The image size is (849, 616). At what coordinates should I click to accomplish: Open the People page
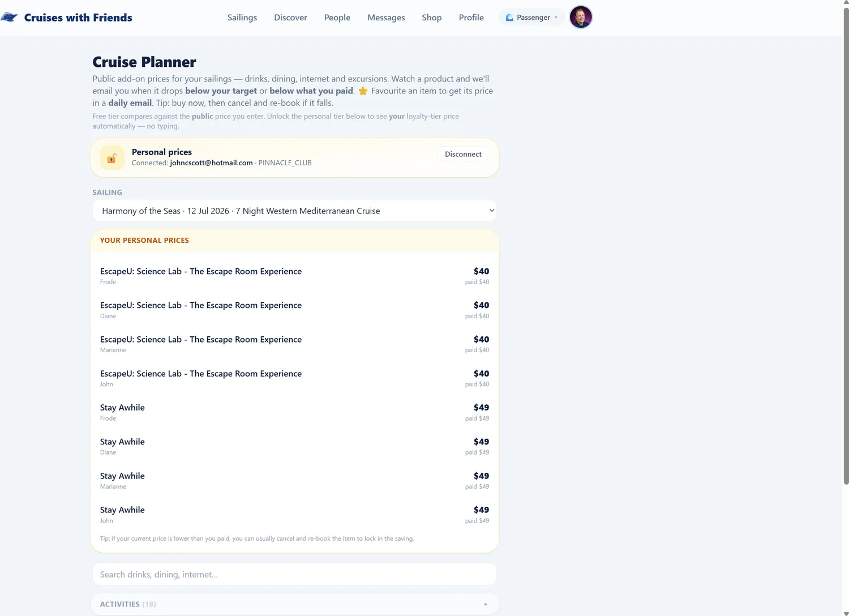coord(337,18)
